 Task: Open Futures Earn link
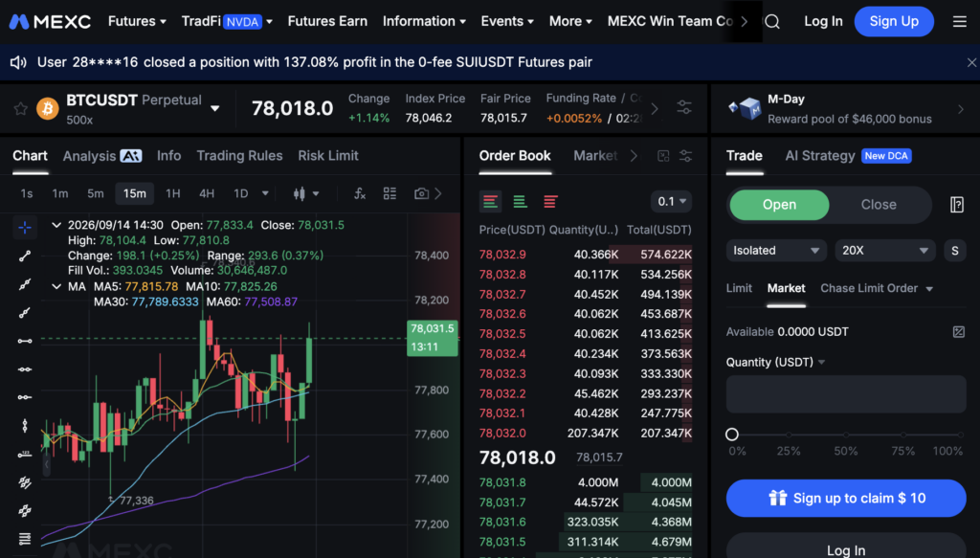pos(327,21)
